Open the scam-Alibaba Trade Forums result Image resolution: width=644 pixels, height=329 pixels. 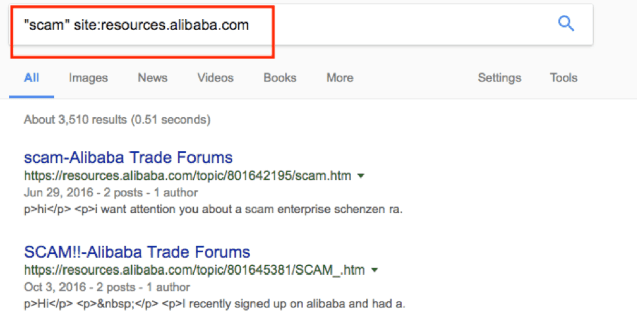point(128,157)
